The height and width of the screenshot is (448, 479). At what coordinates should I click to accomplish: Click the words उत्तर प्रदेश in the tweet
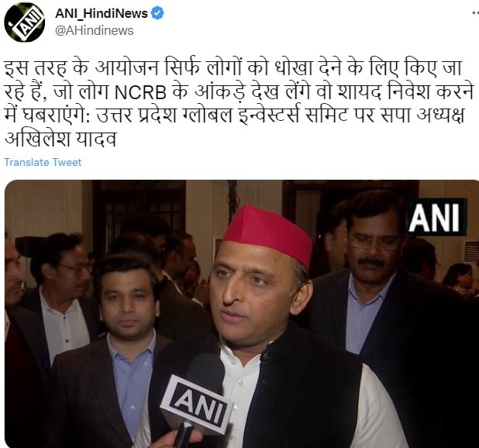[137, 115]
